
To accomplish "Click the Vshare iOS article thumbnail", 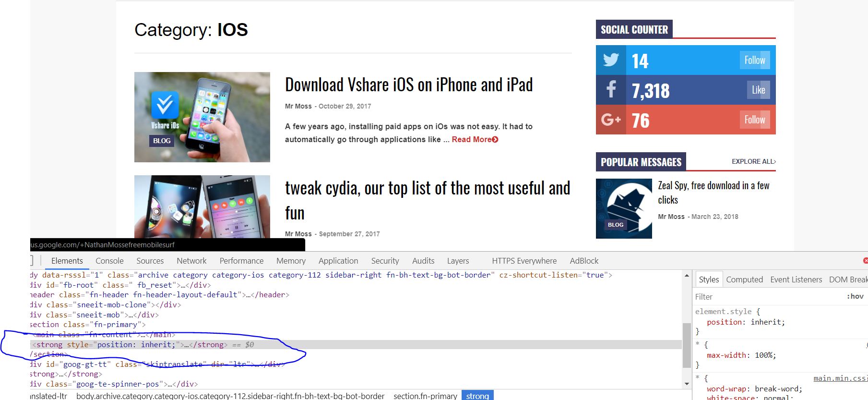I will point(202,117).
